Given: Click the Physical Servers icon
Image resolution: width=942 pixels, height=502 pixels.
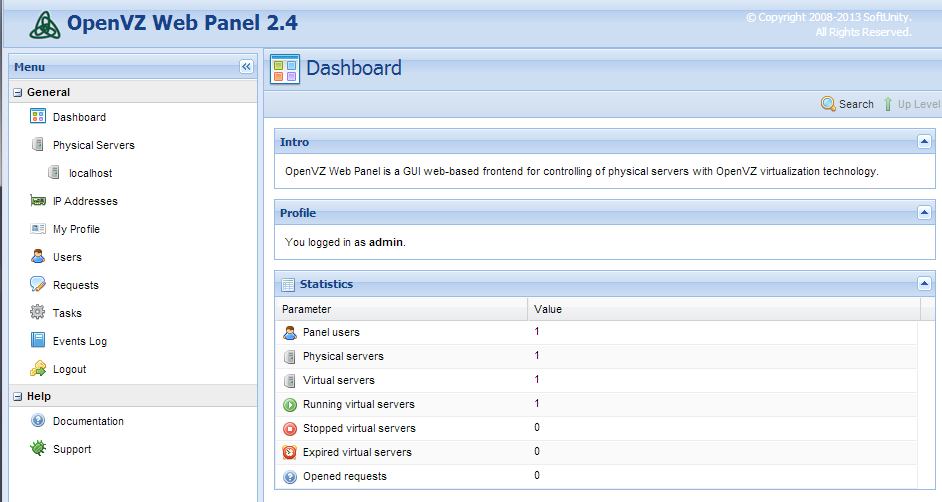Looking at the screenshot, I should point(38,144).
